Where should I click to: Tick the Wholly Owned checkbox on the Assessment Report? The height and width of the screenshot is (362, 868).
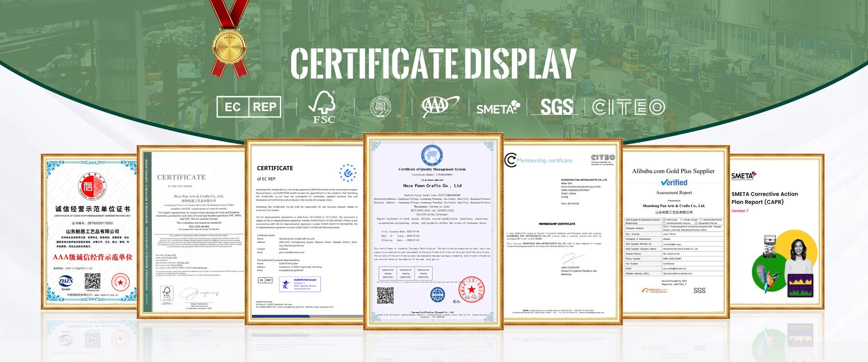click(x=682, y=220)
